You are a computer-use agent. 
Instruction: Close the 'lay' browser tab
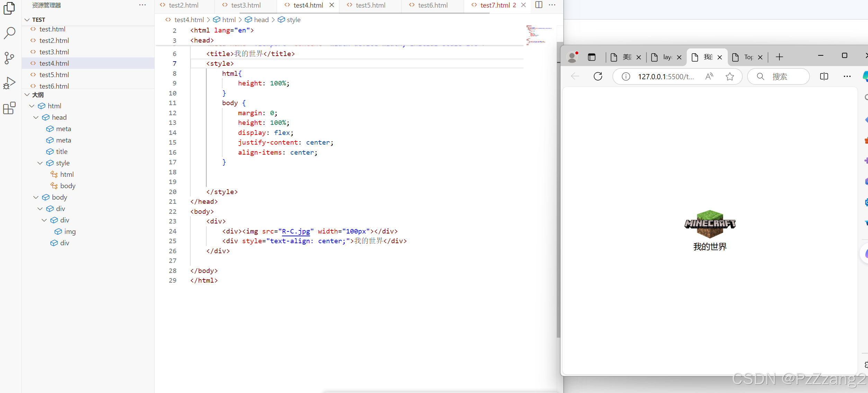(679, 57)
